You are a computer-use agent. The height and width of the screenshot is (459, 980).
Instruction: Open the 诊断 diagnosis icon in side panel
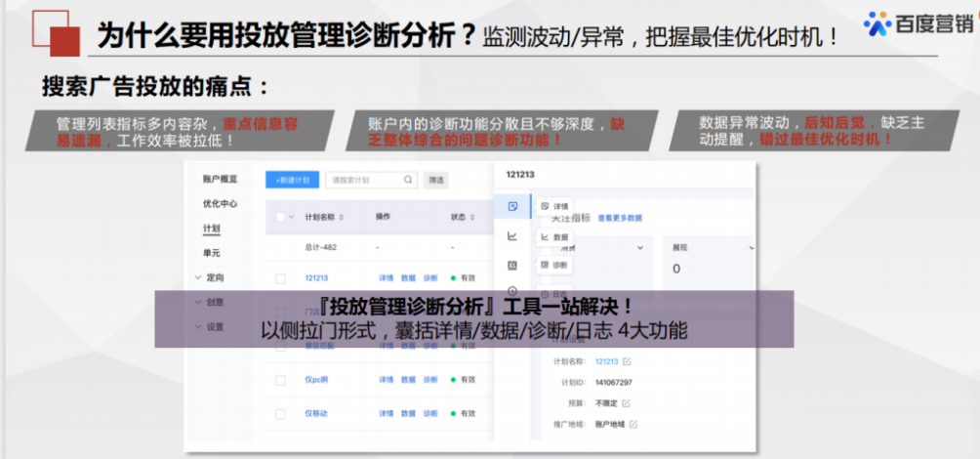click(512, 265)
